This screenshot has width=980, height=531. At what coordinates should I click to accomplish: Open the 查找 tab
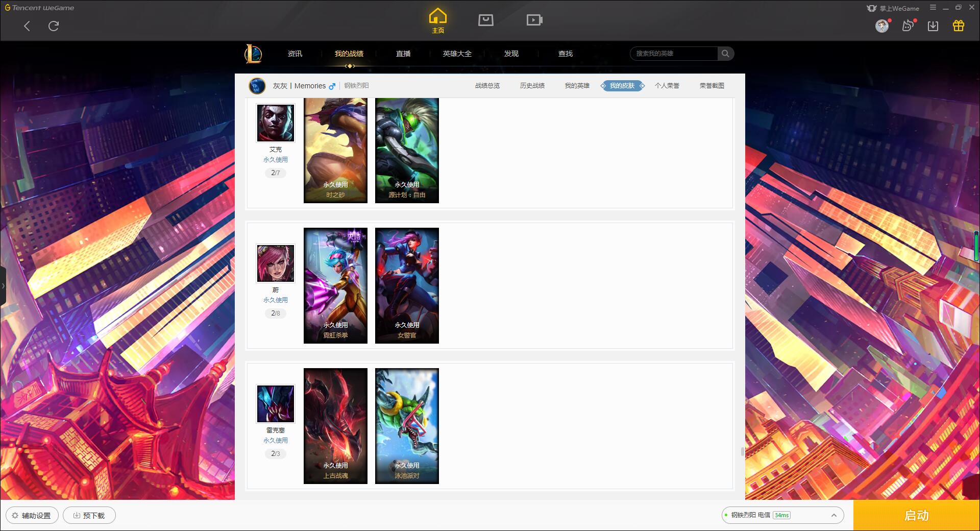[566, 54]
